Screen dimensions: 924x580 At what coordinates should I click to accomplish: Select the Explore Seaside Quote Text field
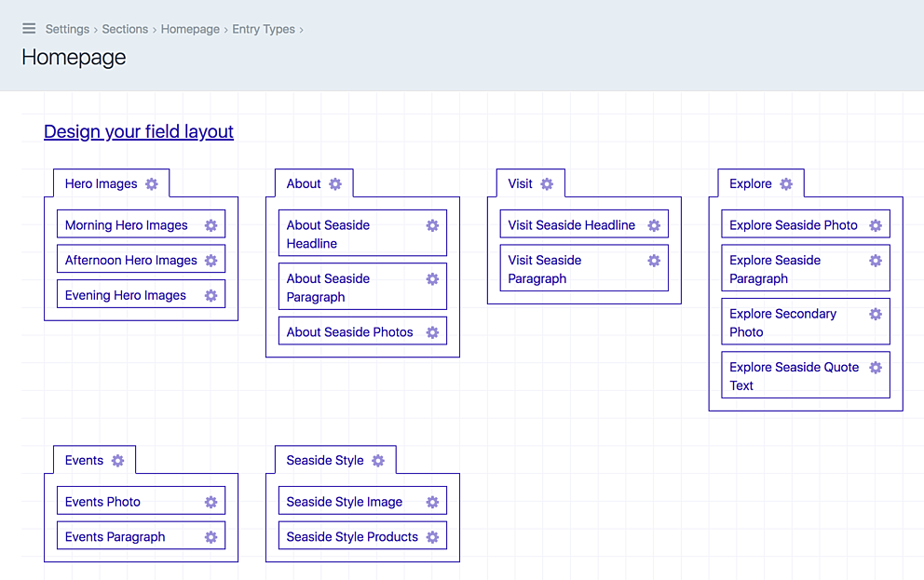point(806,376)
